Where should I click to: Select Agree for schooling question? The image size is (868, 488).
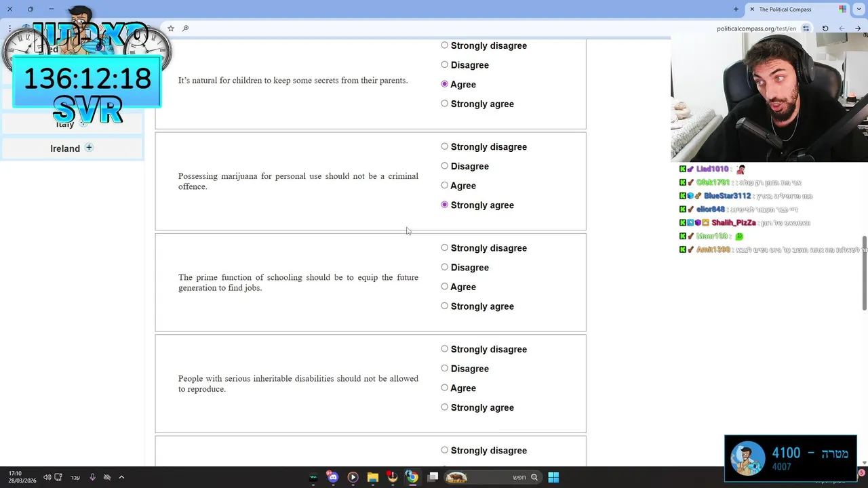pos(444,287)
